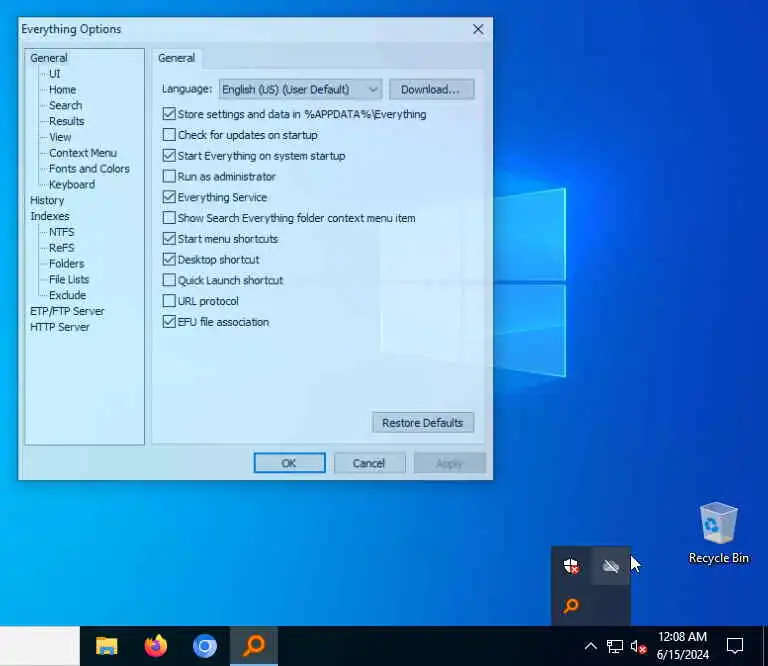Screen dimensions: 768x666
Task: Select Home in the options tree
Action: click(62, 90)
